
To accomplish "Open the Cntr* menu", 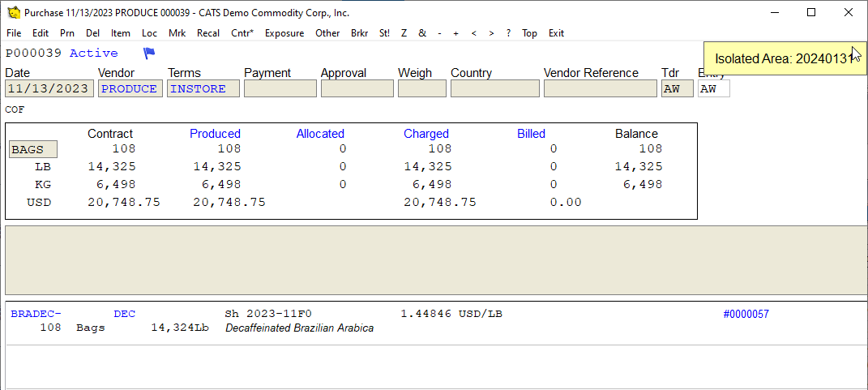I will [242, 33].
